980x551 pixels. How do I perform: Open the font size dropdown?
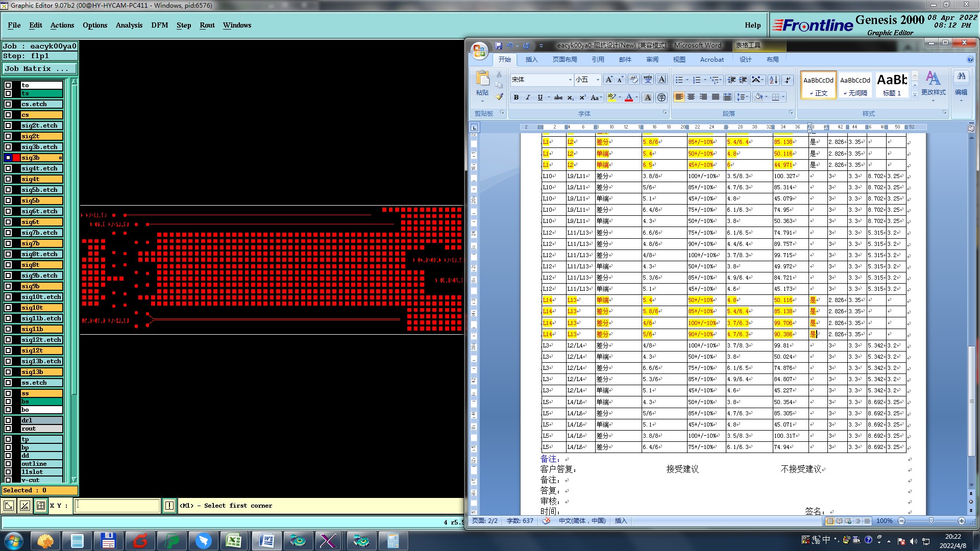point(598,80)
